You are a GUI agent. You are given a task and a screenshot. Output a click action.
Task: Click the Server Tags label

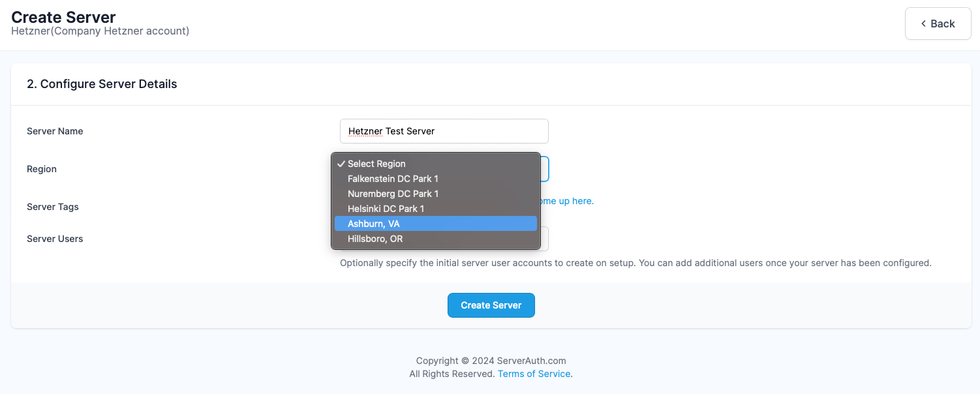(53, 207)
